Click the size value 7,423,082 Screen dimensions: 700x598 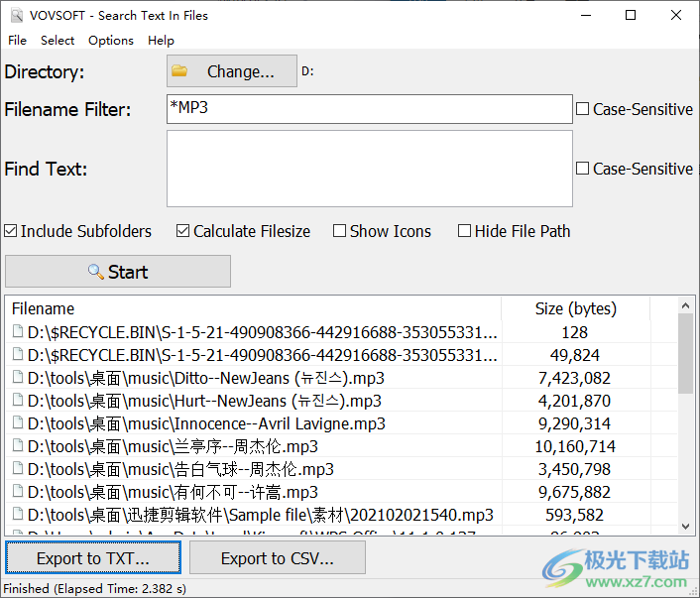tap(574, 378)
